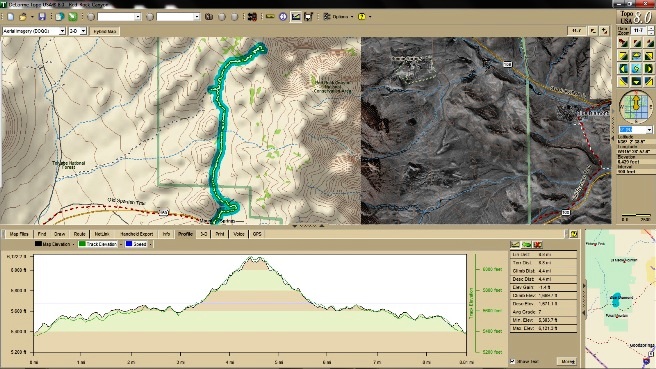Click the center globe navigation icon
The image size is (656, 369).
tap(636, 68)
